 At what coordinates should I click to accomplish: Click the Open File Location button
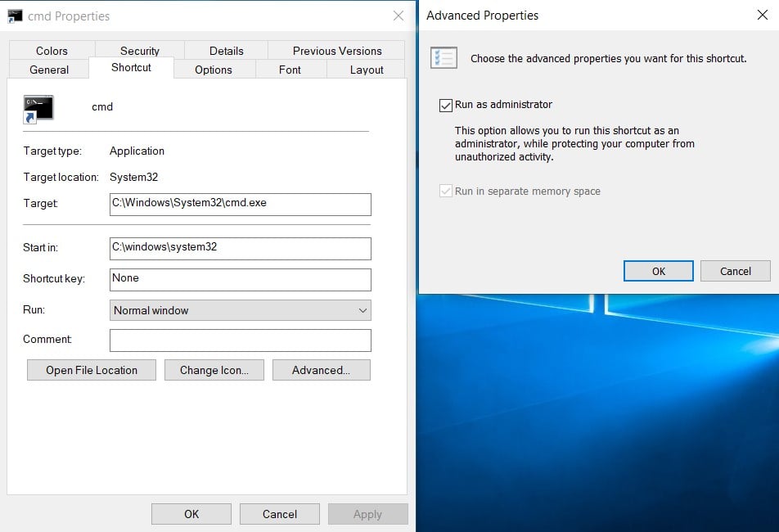tap(92, 370)
